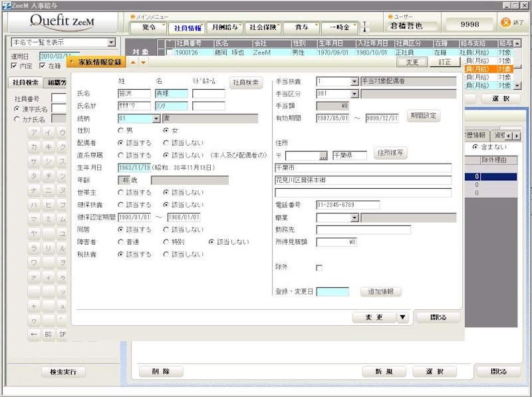Click the SP space key
This screenshot has width=532, height=397.
coord(62,334)
